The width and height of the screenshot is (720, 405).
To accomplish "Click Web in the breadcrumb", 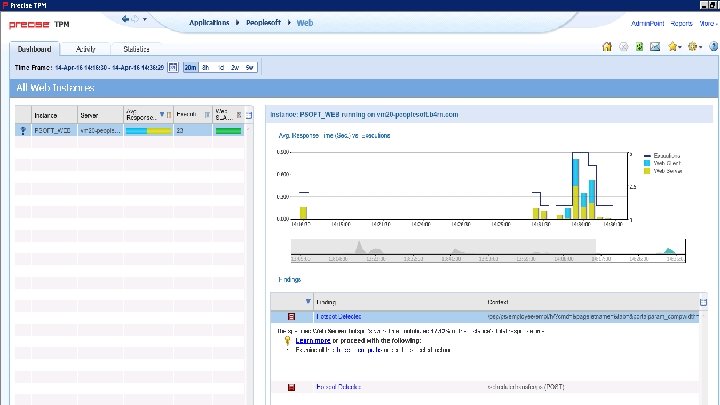I will (305, 23).
